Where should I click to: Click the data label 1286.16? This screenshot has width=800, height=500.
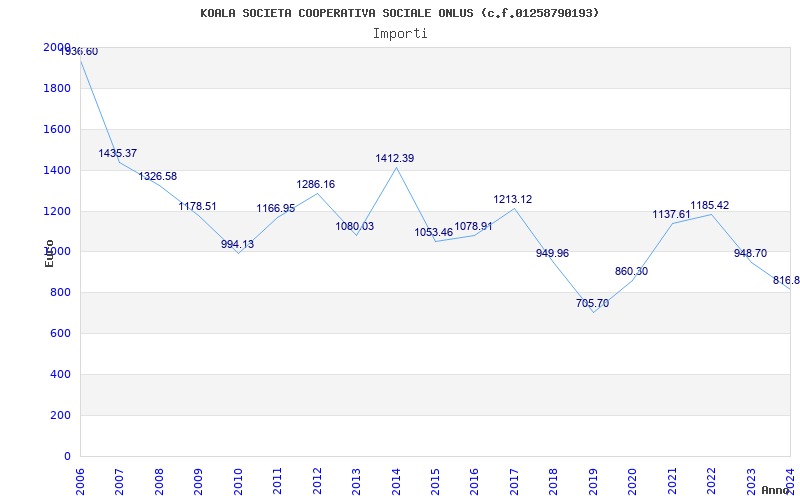pyautogui.click(x=316, y=185)
